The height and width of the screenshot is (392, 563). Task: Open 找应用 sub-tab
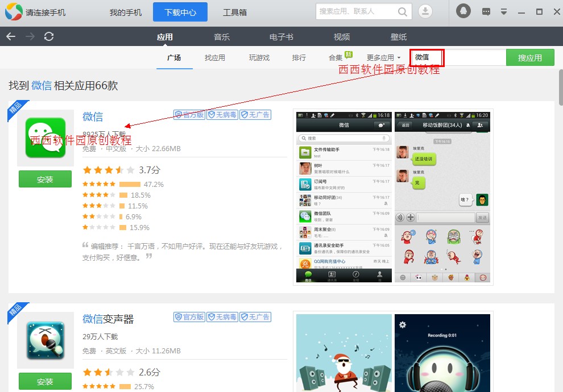[215, 58]
